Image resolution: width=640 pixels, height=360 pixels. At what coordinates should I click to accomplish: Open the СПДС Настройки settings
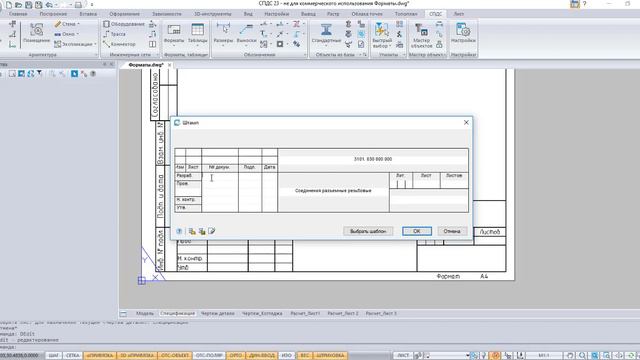coord(463,33)
